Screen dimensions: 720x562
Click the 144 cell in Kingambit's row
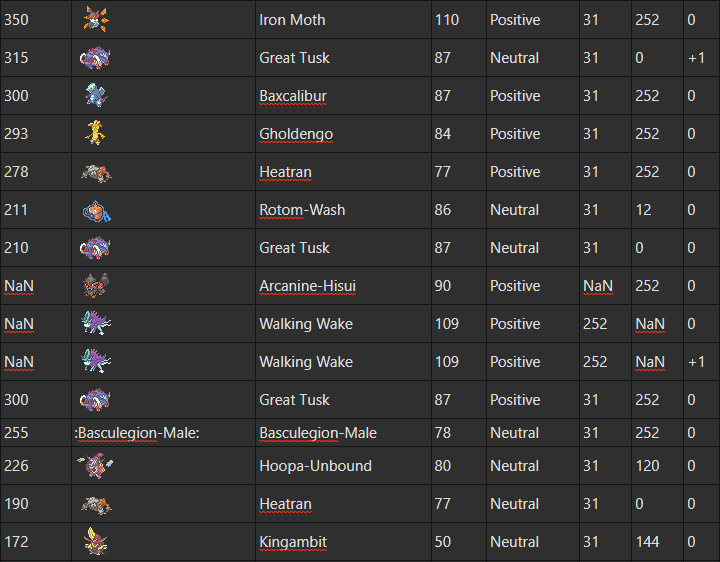click(x=647, y=542)
